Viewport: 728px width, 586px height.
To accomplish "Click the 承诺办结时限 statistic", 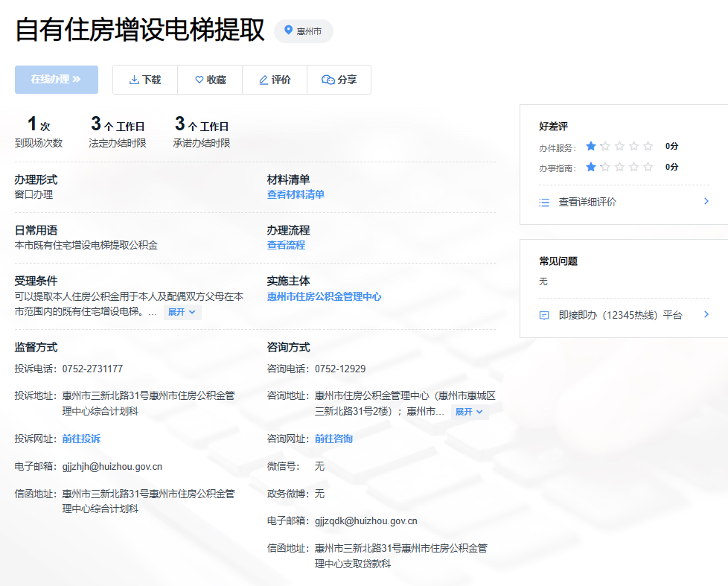I will pos(202,131).
